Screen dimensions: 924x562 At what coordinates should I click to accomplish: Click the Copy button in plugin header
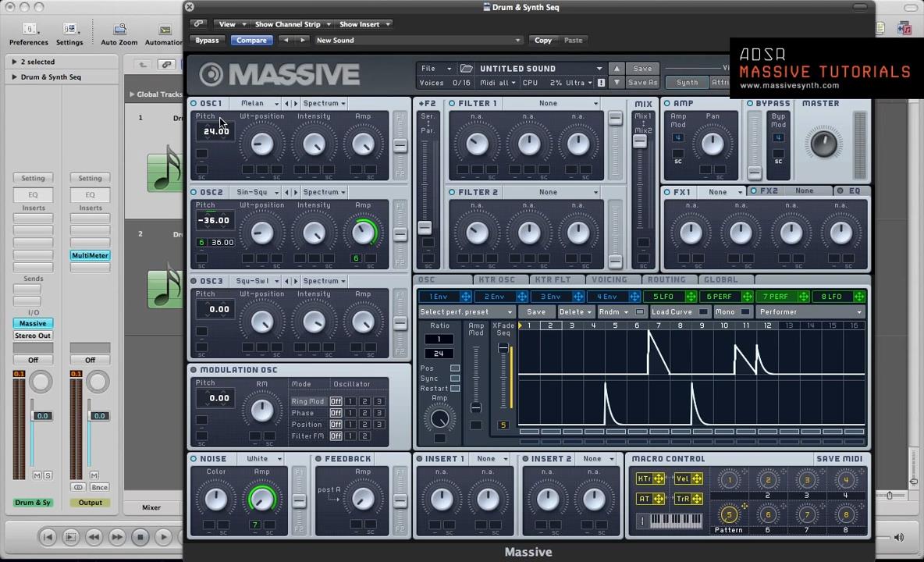(542, 40)
